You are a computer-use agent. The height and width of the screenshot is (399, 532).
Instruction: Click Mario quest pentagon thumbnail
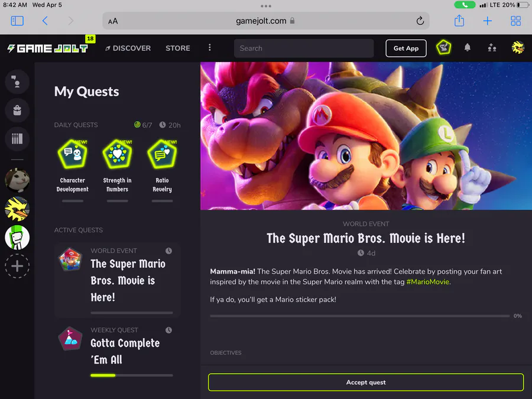(x=70, y=259)
